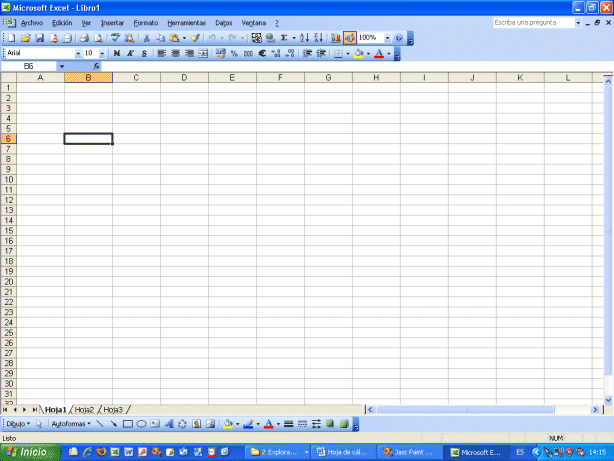Screen dimensions: 614x461
Task: Insert hyperlink globe icon
Action: [270, 38]
